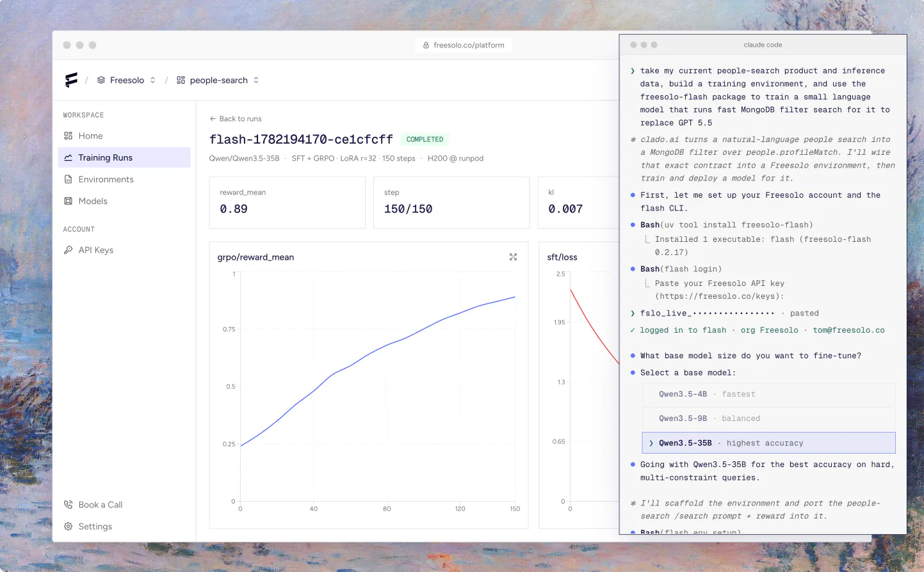Click the reward_mean 0.89 stat card
Viewport: 924px width, 572px height.
[288, 202]
